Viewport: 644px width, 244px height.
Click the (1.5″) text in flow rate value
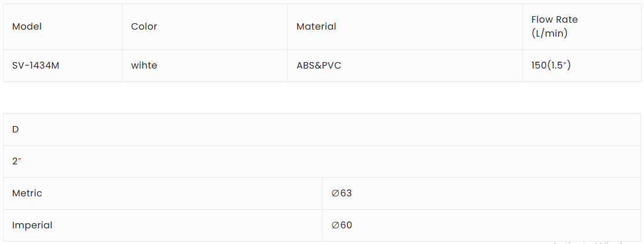click(559, 66)
